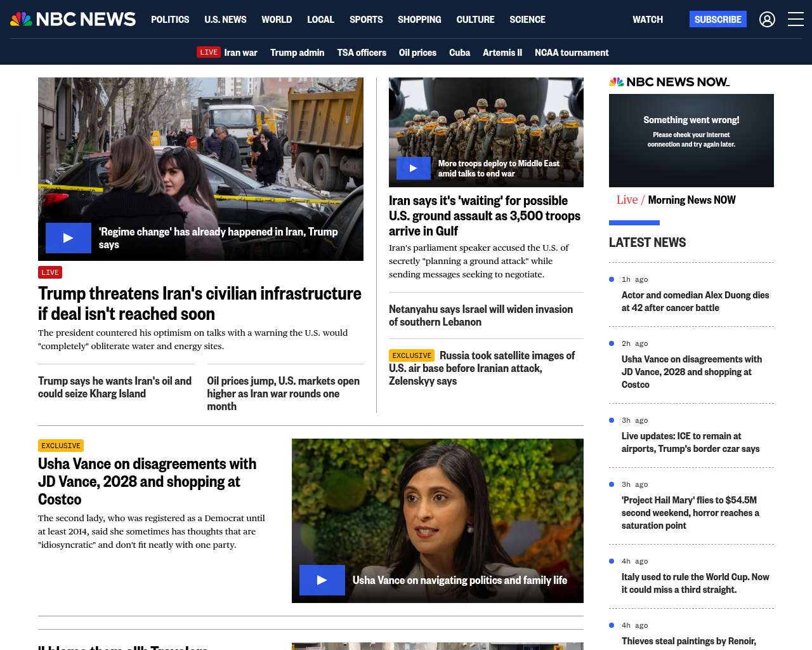Select the Science navigation item
This screenshot has height=650, width=812.
(x=527, y=20)
